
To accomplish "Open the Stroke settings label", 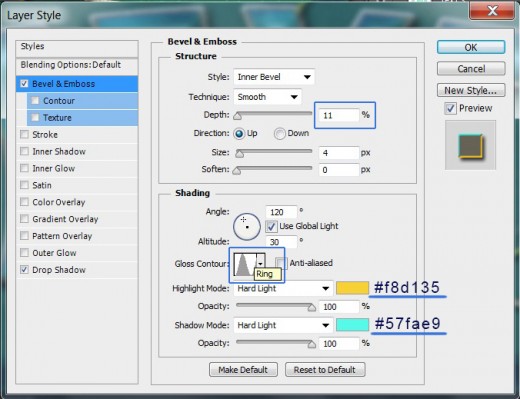I will pyautogui.click(x=45, y=135).
